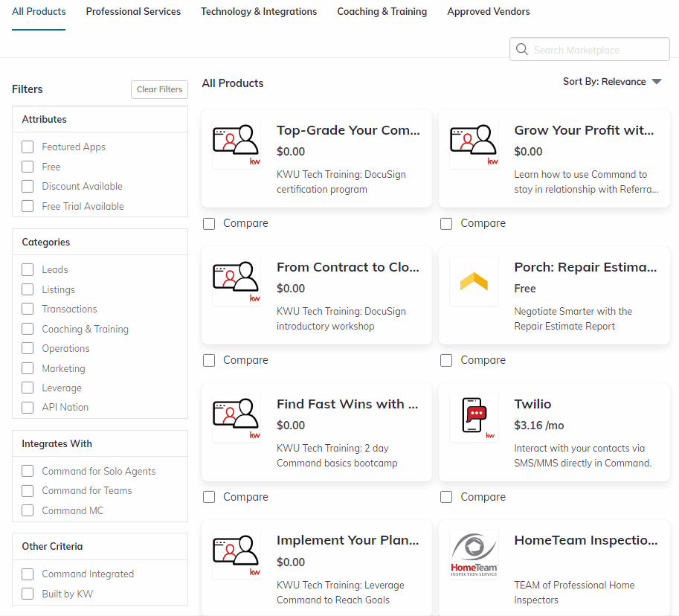Tick Discount Available checkbox
The image size is (679, 616).
coord(28,186)
